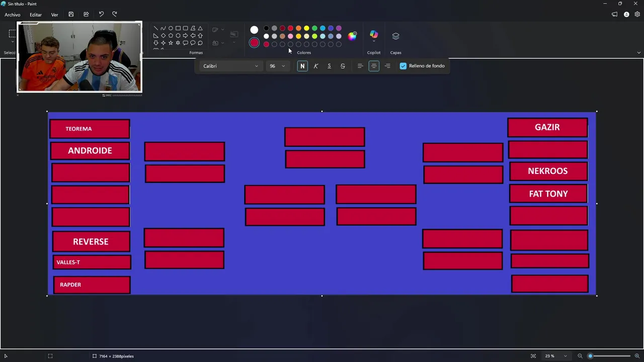Select the Rounded rectangle shape
Screen dimensions: 644x362
click(185, 28)
